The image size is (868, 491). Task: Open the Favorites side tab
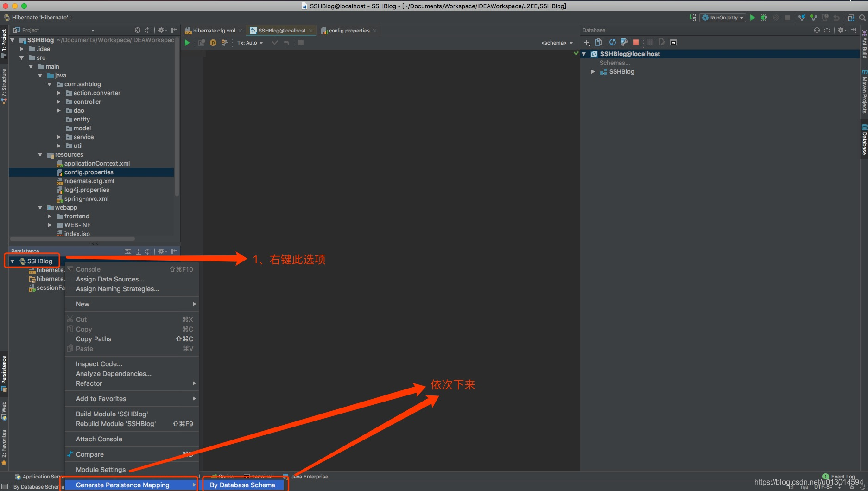click(x=4, y=447)
